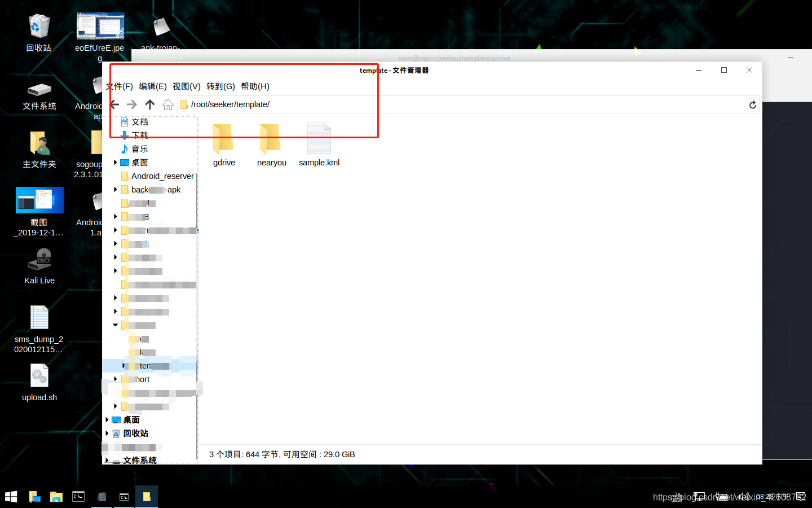Go forward using the forward arrow
The width and height of the screenshot is (812, 508).
coord(132,104)
